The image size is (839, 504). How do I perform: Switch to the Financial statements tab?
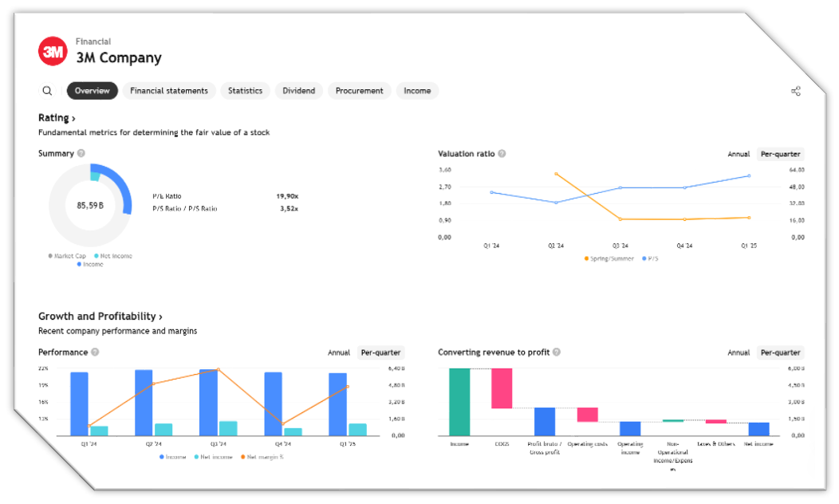click(x=169, y=91)
